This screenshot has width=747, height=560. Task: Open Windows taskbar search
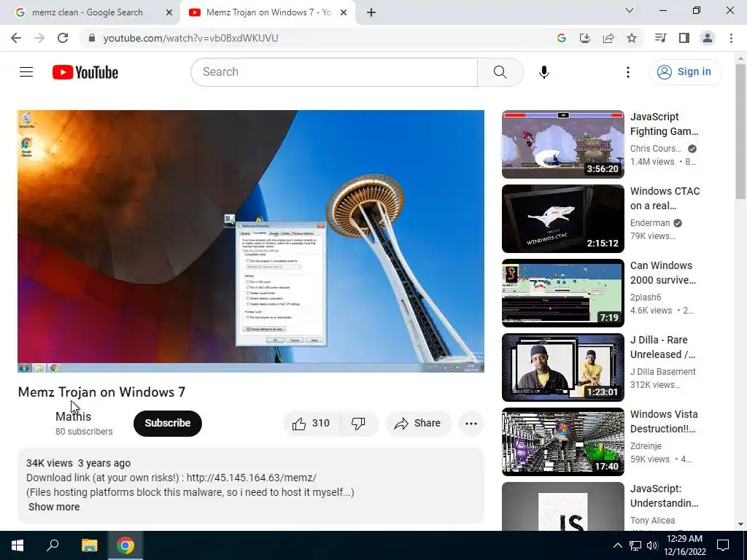pyautogui.click(x=53, y=545)
